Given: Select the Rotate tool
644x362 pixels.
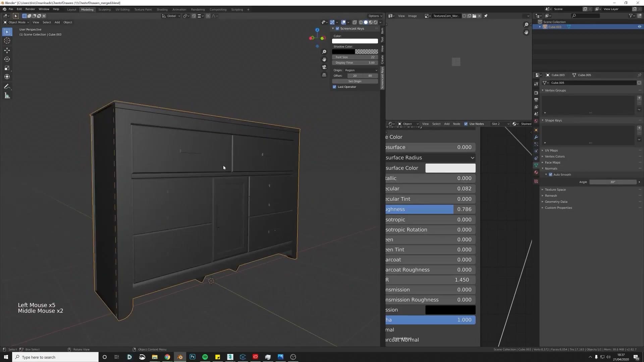Looking at the screenshot, I should click(7, 59).
